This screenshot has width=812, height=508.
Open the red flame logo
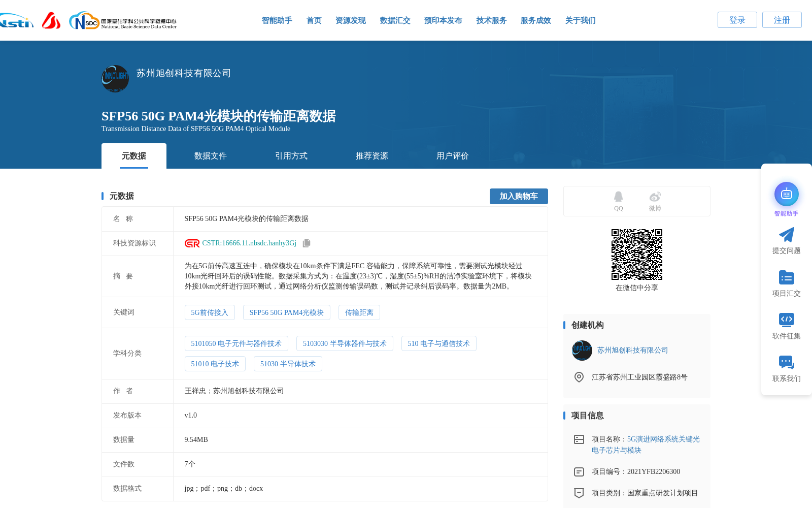pos(51,21)
